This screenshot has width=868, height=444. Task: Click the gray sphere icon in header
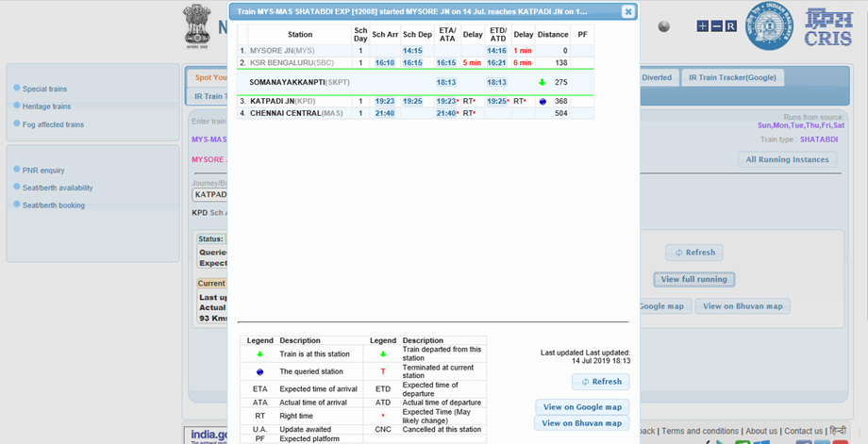tap(663, 26)
